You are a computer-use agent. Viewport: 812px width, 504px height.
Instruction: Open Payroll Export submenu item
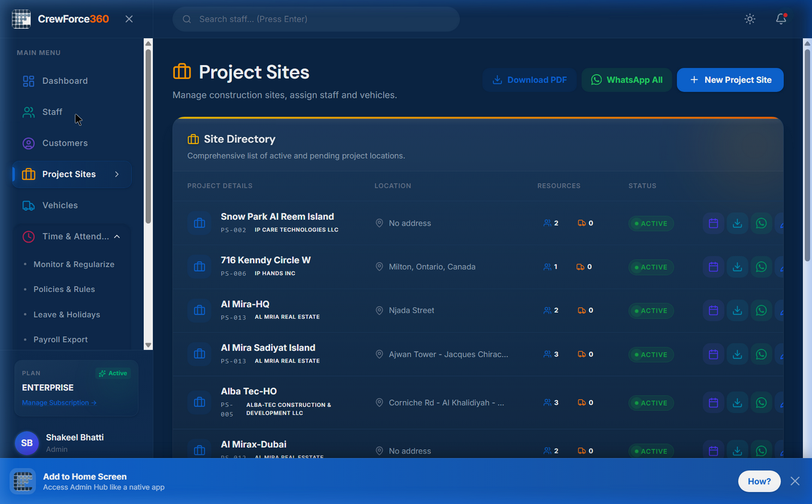point(60,339)
